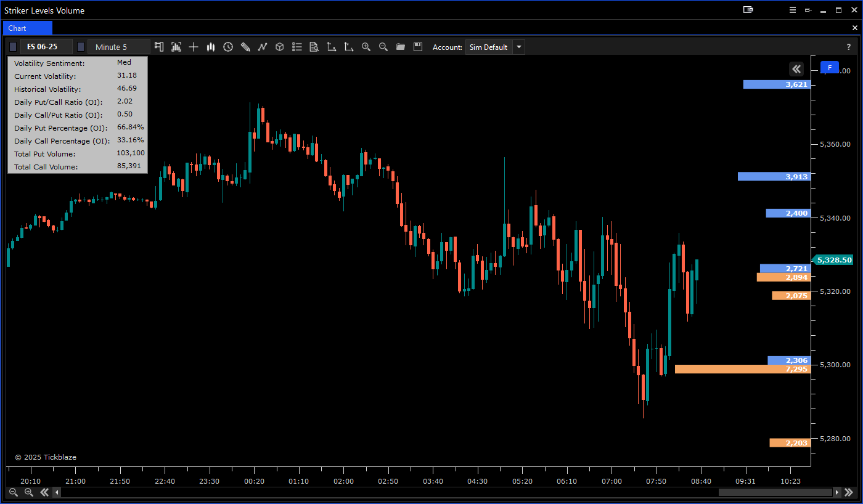The width and height of the screenshot is (863, 504).
Task: Collapse side panel with double-left chevron
Action: coord(796,69)
